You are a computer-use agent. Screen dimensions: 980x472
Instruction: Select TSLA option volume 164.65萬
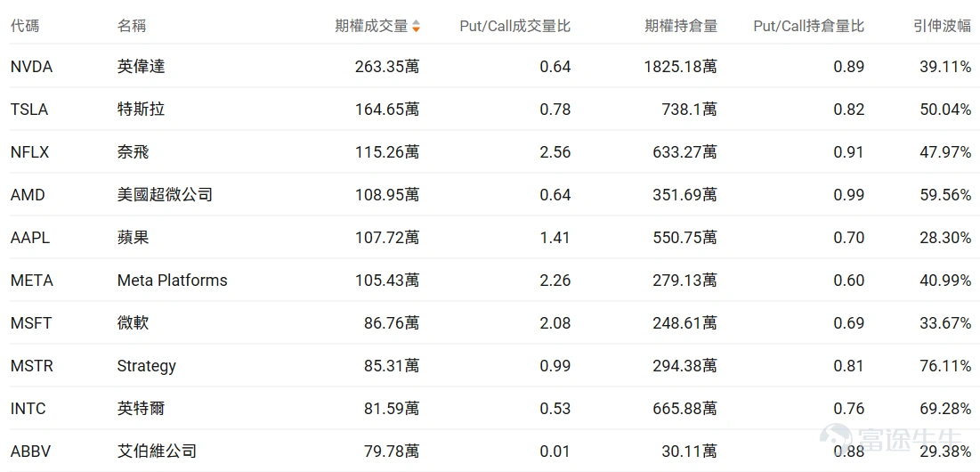387,110
